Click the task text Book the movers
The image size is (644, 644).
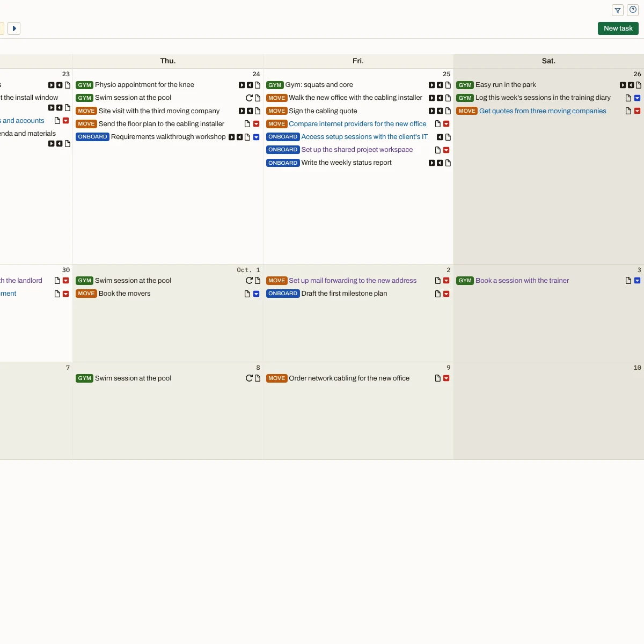point(125,294)
